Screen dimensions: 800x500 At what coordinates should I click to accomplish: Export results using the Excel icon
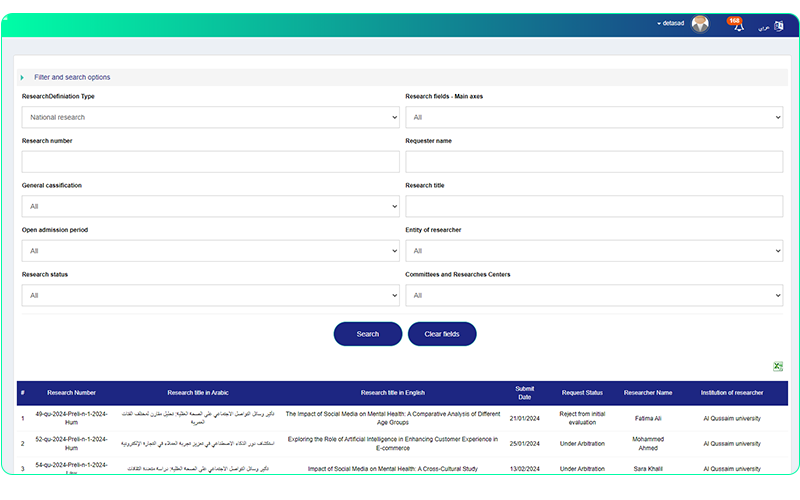tap(778, 367)
